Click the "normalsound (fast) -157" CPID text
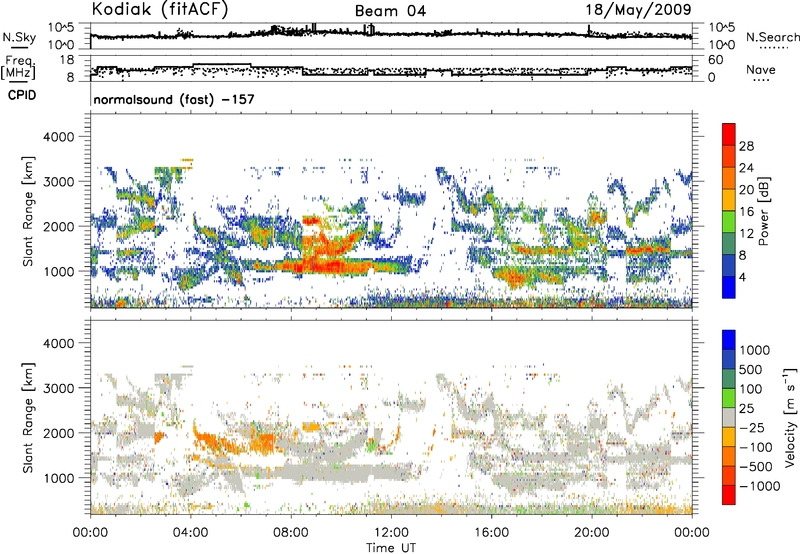The width and height of the screenshot is (800, 554). [174, 99]
